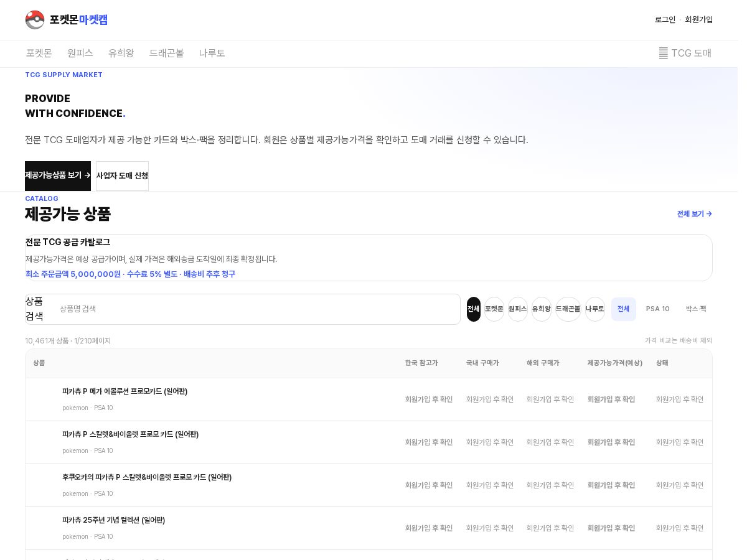The height and width of the screenshot is (560, 747).
Task: Click the 한국 참고가 column header
Action: (x=421, y=363)
